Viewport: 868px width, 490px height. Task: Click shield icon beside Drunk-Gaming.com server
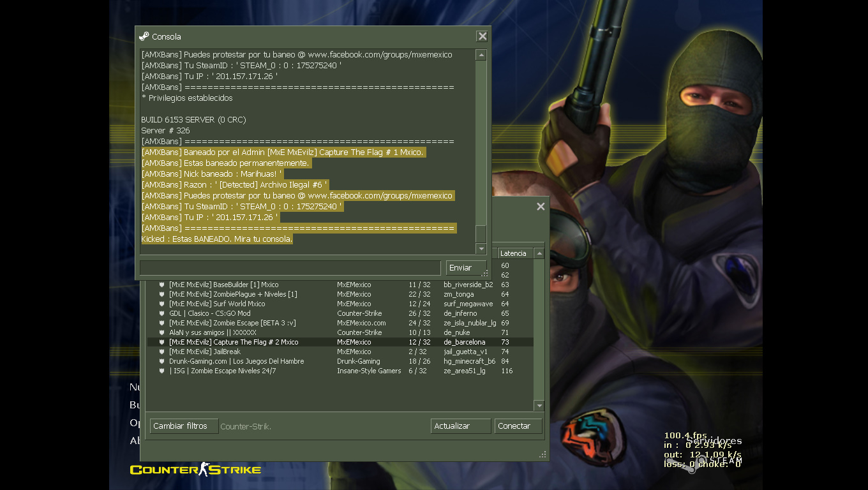(x=162, y=361)
